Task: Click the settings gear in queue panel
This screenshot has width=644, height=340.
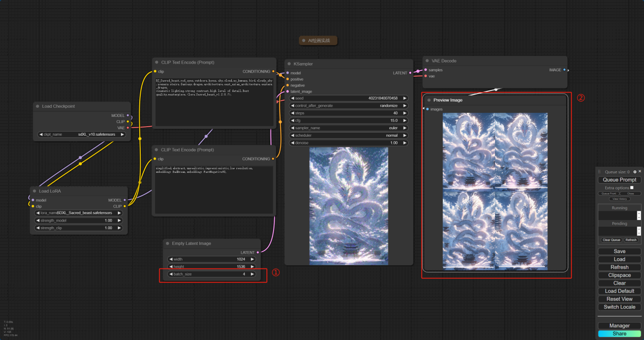Action: coord(635,172)
